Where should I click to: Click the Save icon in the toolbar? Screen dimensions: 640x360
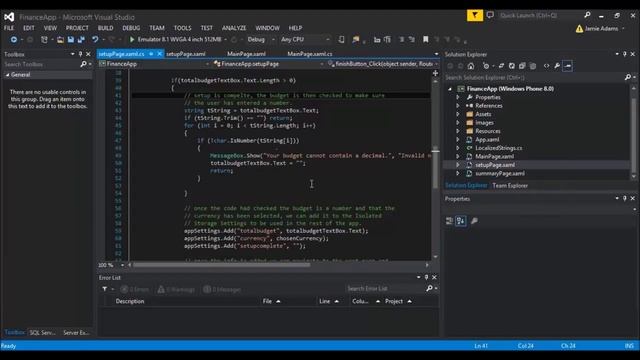(71, 40)
